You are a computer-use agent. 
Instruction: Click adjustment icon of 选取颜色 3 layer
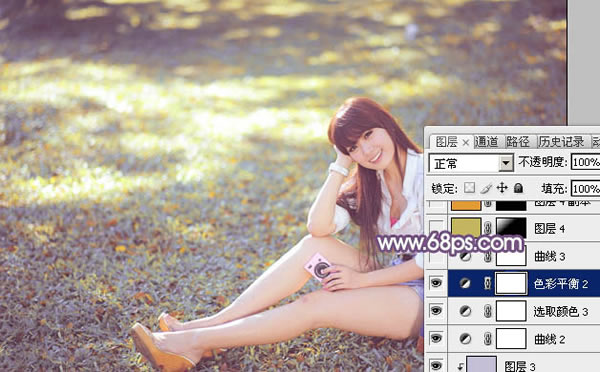click(x=465, y=311)
